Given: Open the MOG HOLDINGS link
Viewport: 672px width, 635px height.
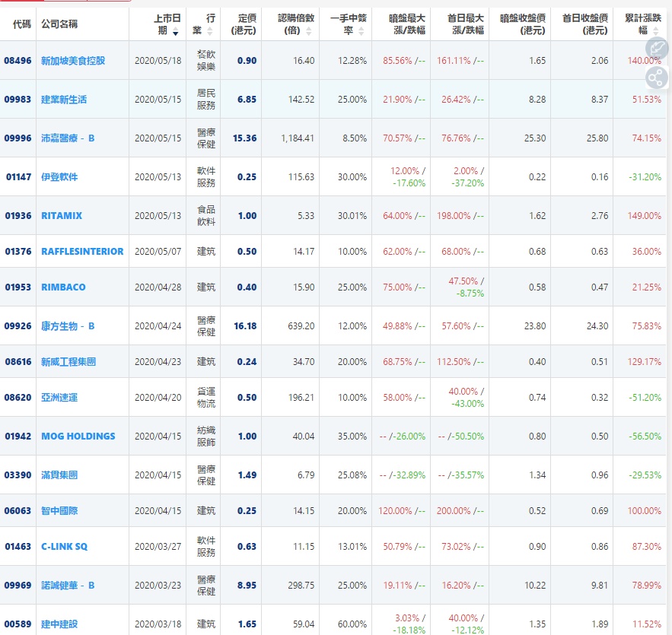Looking at the screenshot, I should point(78,437).
